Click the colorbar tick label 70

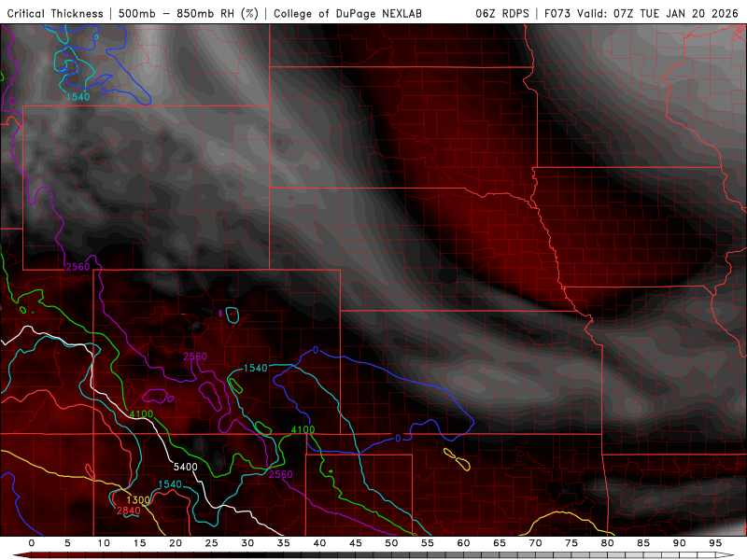(535, 543)
